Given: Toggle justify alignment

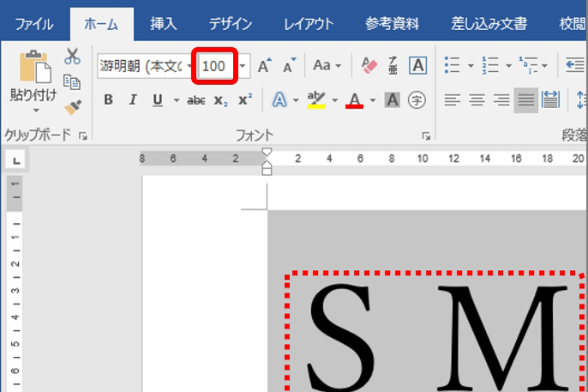Looking at the screenshot, I should [525, 100].
